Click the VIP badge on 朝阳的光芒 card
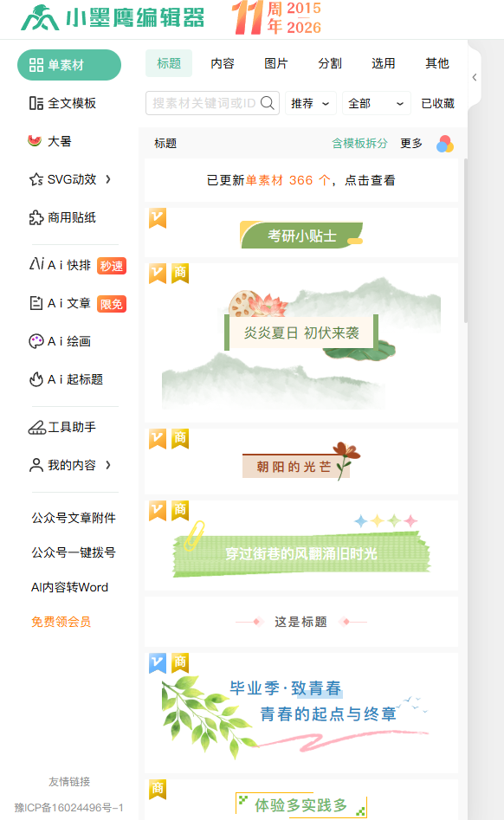The image size is (504, 820). click(158, 439)
